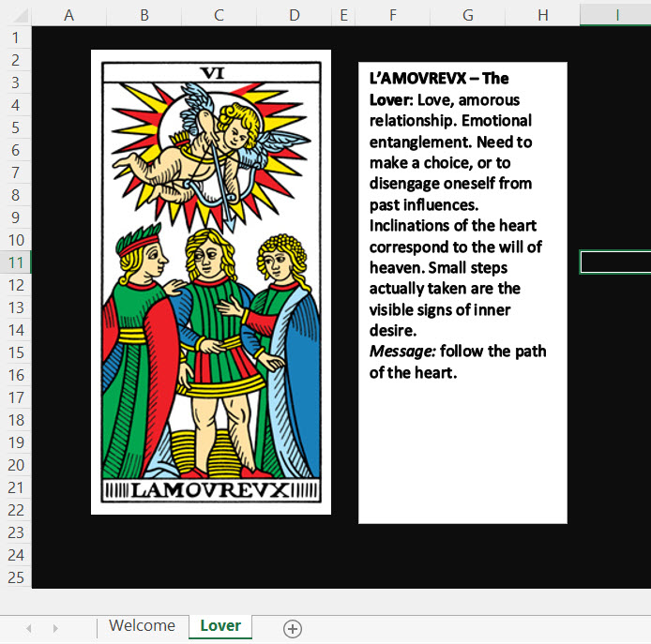This screenshot has width=651, height=644.
Task: Select row 23 header
Action: click(x=16, y=532)
